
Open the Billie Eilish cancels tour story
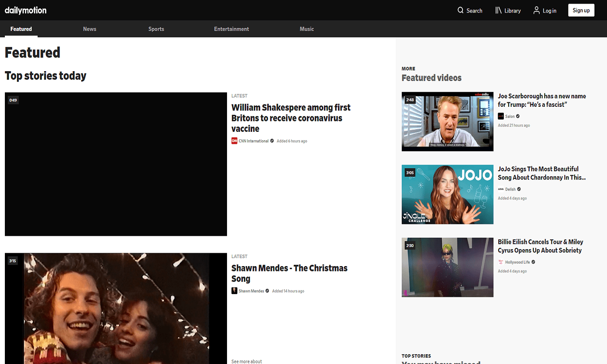point(540,246)
